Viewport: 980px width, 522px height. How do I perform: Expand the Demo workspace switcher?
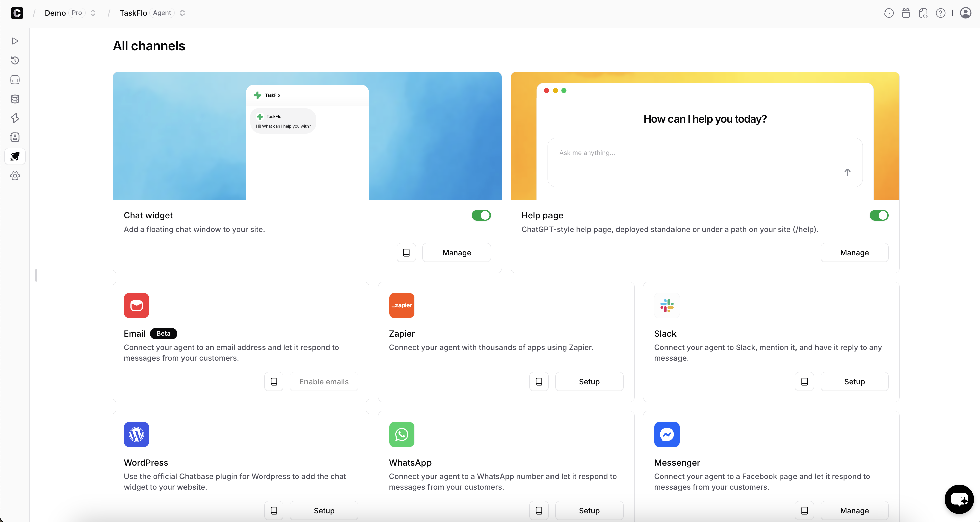point(93,13)
